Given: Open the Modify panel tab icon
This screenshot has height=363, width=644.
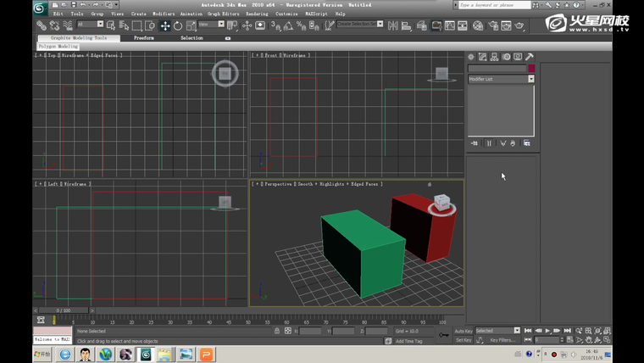Looking at the screenshot, I should pyautogui.click(x=482, y=57).
